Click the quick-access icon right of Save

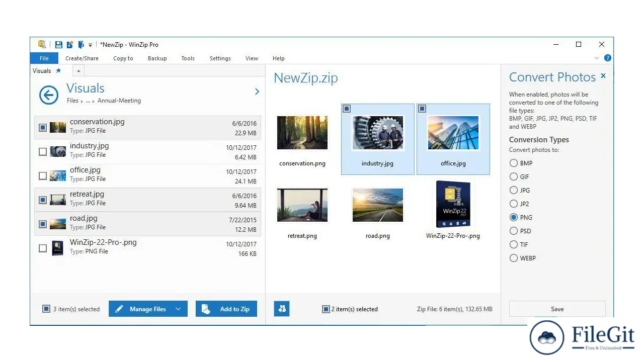click(x=70, y=44)
